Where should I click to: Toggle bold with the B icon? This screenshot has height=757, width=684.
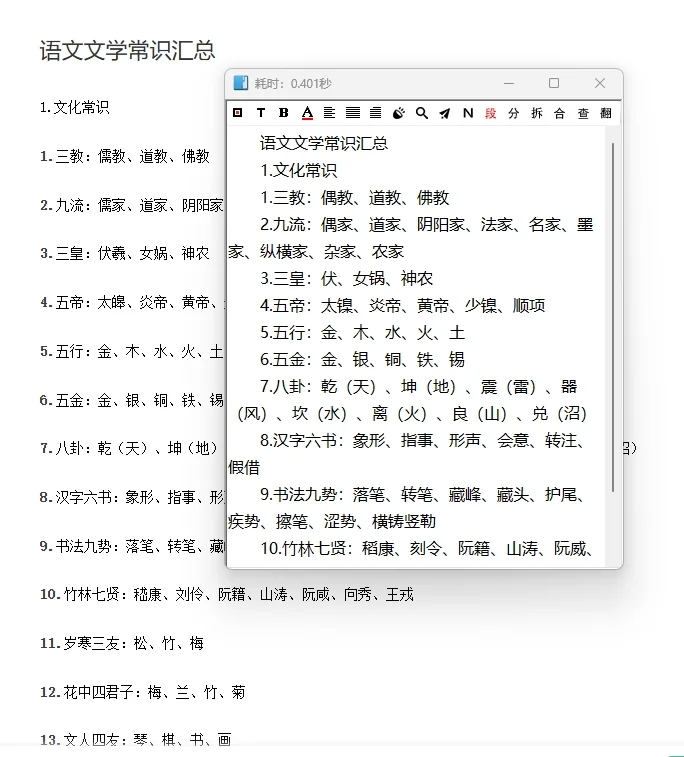coord(284,113)
